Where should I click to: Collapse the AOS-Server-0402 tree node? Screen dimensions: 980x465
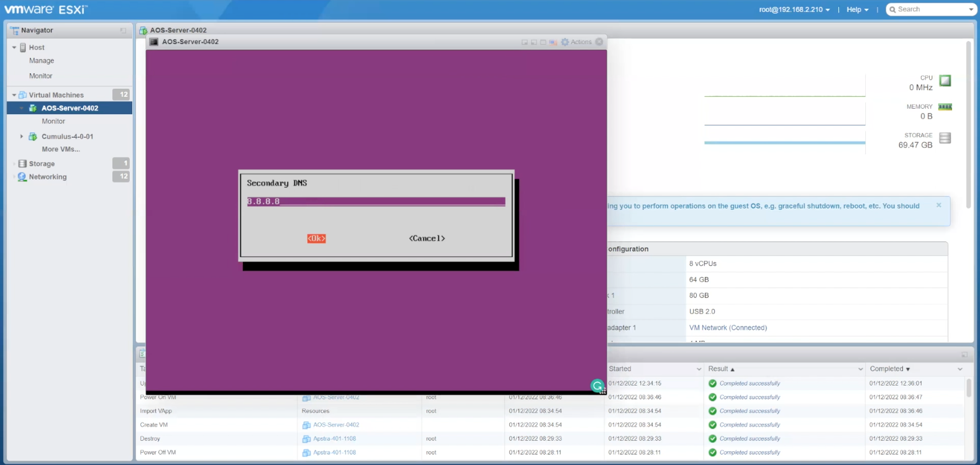(22, 108)
